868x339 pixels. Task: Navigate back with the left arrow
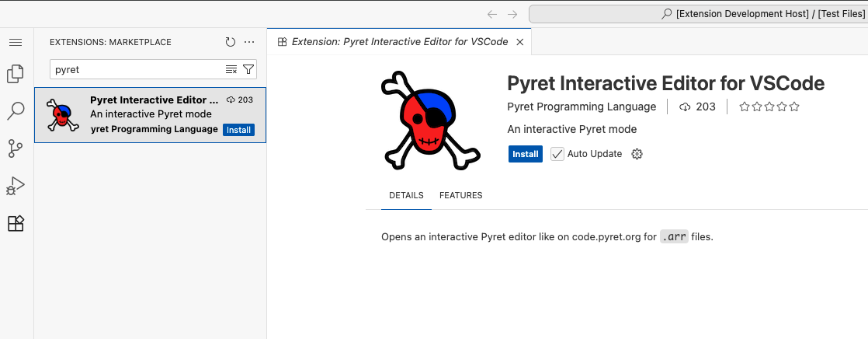[491, 14]
